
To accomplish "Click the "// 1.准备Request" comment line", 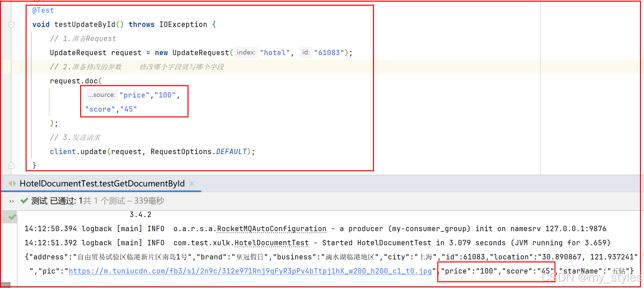I will click(83, 39).
